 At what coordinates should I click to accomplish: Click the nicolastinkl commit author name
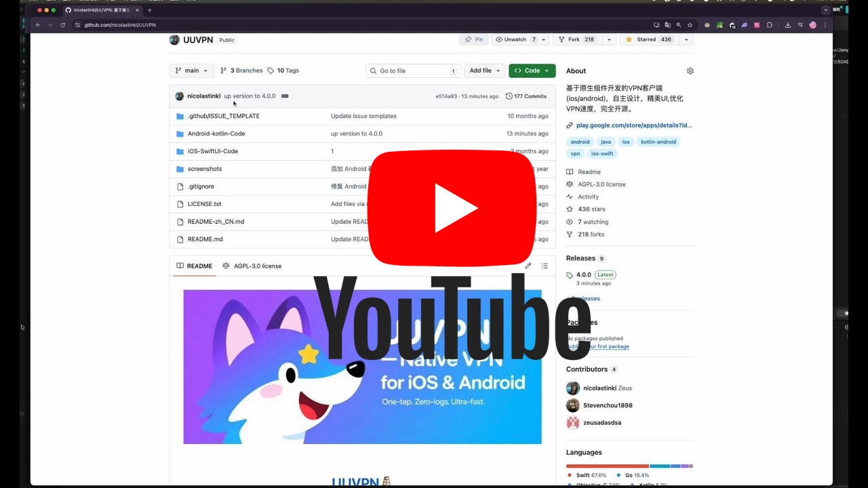point(203,96)
